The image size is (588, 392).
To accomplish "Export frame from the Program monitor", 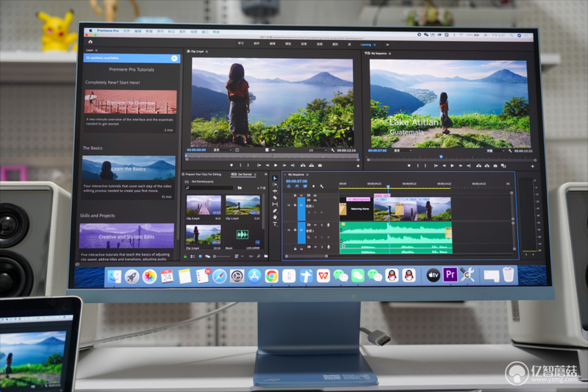I will coord(495,165).
